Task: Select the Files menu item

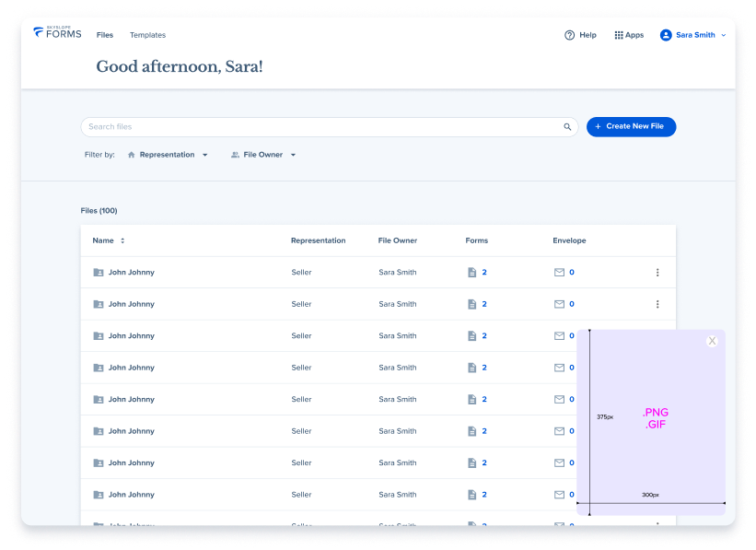Action: [104, 35]
